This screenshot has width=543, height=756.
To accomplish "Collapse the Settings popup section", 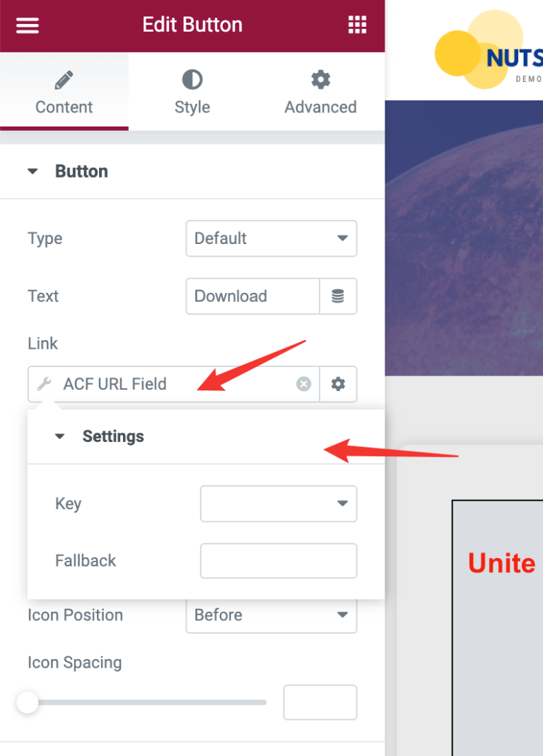I will pyautogui.click(x=60, y=436).
